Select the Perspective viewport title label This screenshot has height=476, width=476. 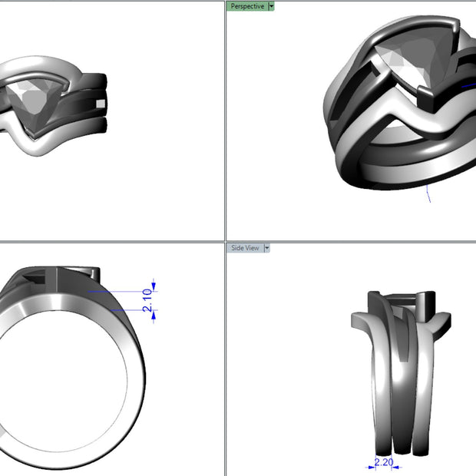[x=247, y=6]
